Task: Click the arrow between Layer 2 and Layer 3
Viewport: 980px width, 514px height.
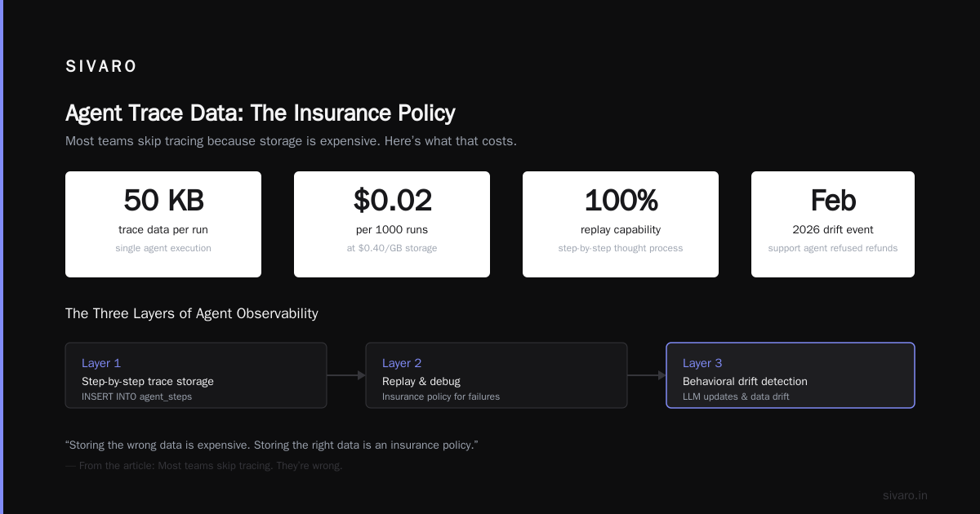Action: tap(647, 375)
